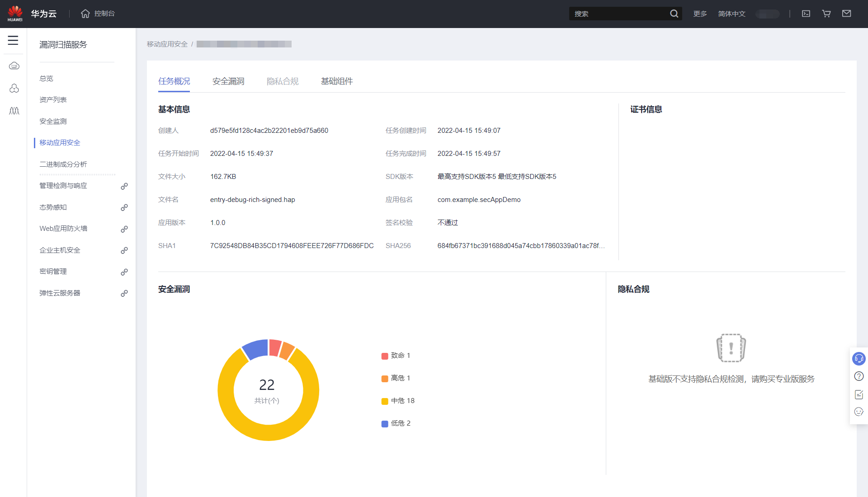Click the cloud service icon in sidebar
The height and width of the screenshot is (497, 868).
click(14, 66)
